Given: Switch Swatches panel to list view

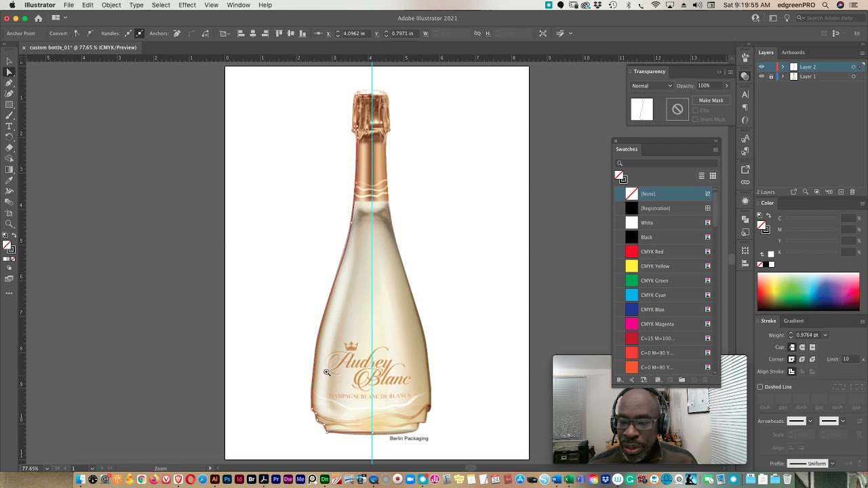Looking at the screenshot, I should pos(701,176).
